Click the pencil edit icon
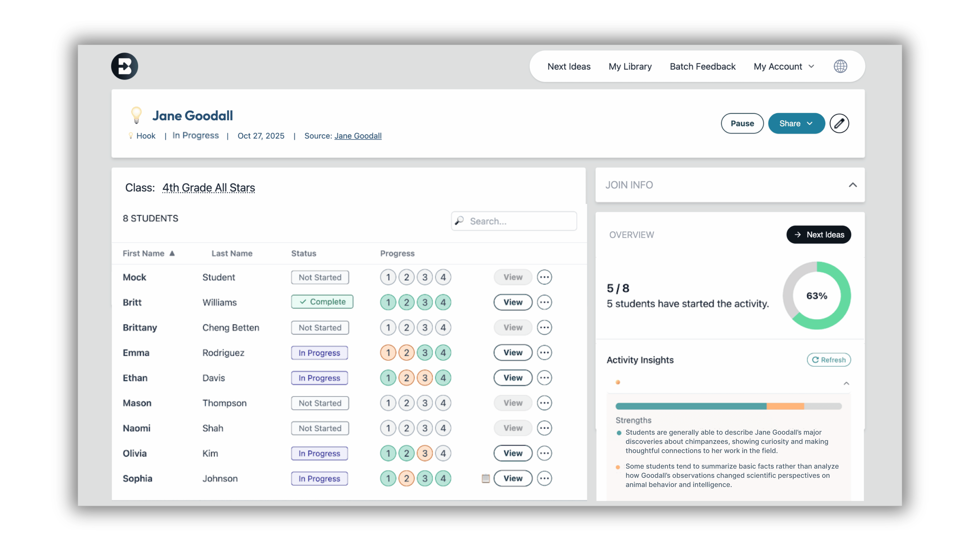The height and width of the screenshot is (551, 980). click(x=839, y=123)
